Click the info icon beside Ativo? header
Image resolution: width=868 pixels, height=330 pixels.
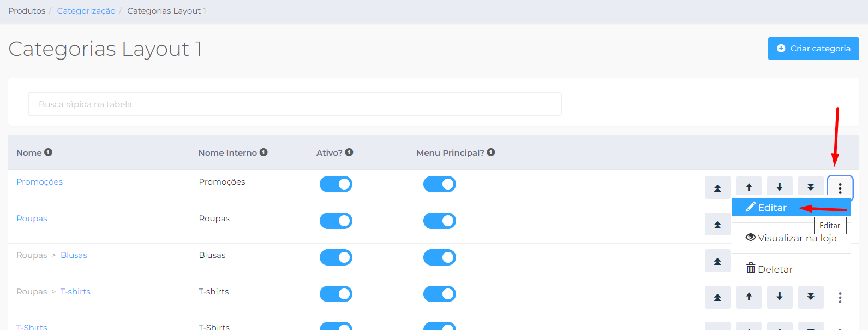[x=349, y=152]
